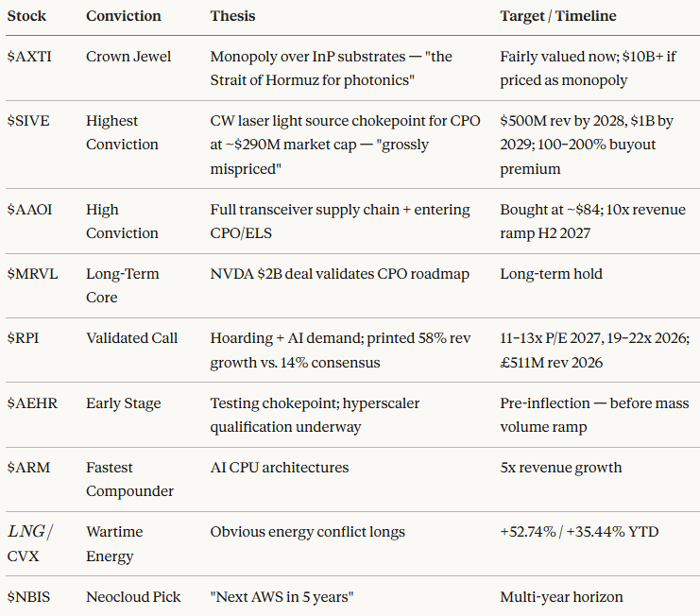Select the 5x revenue growth target cell
The width and height of the screenshot is (700, 616).
tap(560, 468)
